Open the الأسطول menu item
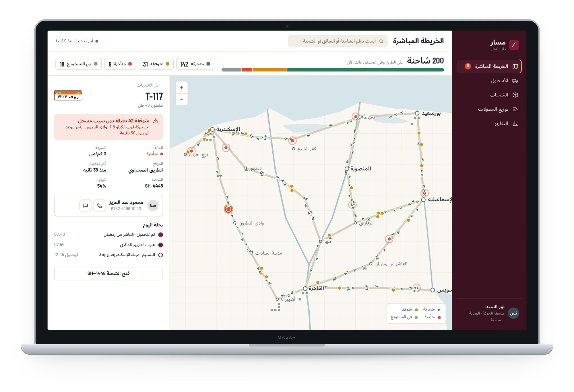Screen dimensions: 574x392 [489, 81]
